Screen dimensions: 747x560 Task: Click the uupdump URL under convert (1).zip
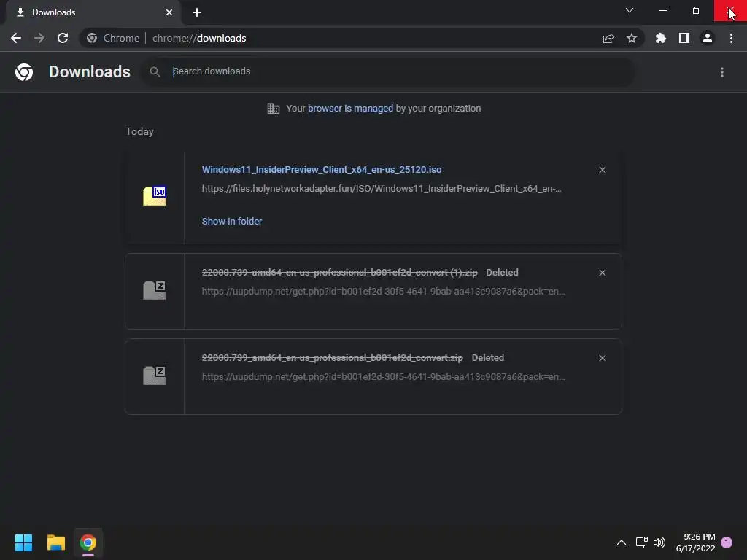tap(384, 292)
